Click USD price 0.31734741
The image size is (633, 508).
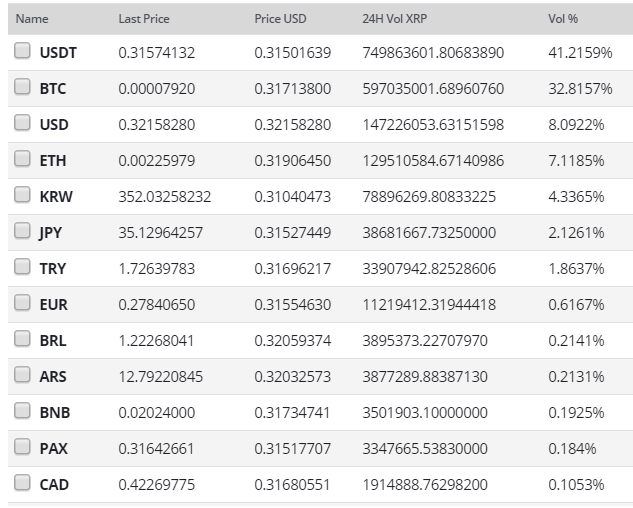click(292, 413)
